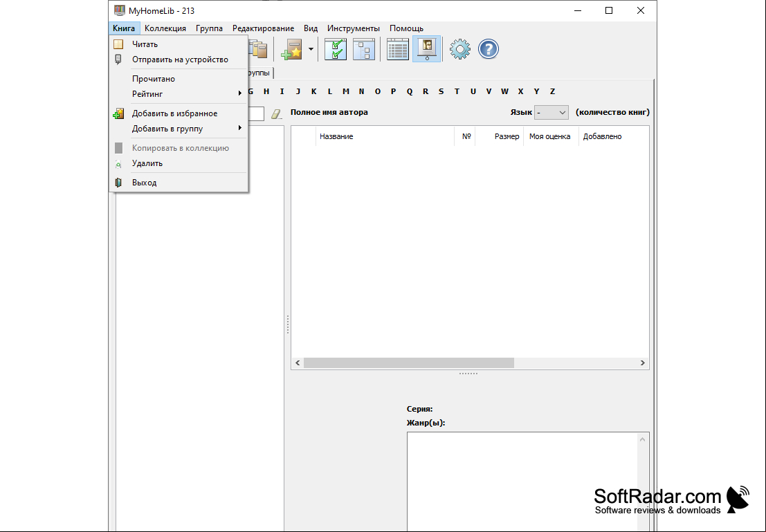The height and width of the screenshot is (532, 766).
Task: Filter authors by letter T
Action: click(457, 91)
